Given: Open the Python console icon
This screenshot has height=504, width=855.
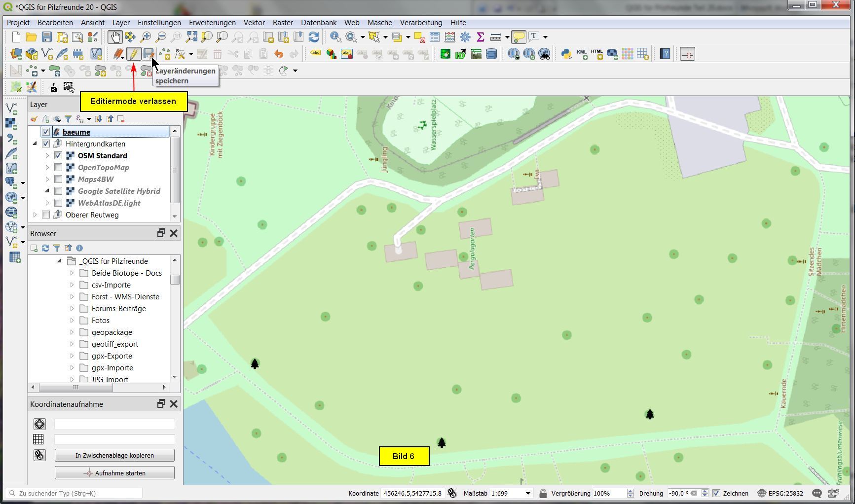Looking at the screenshot, I should click(566, 54).
